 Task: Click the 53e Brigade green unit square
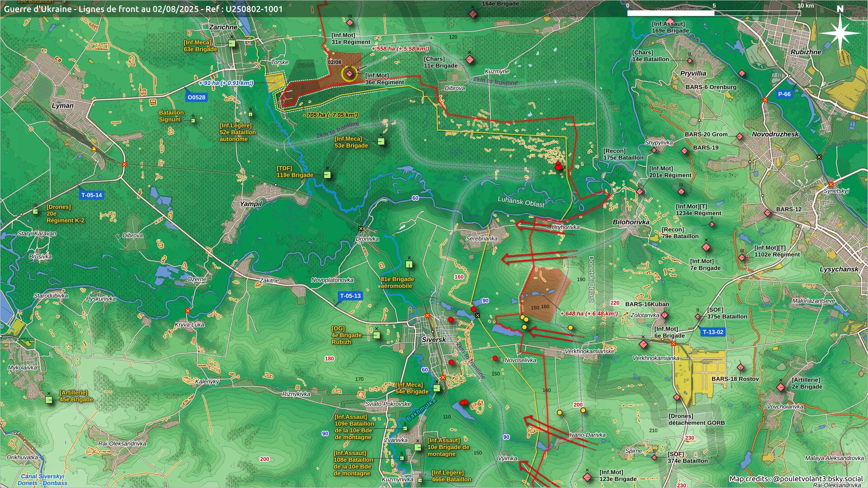[x=381, y=141]
